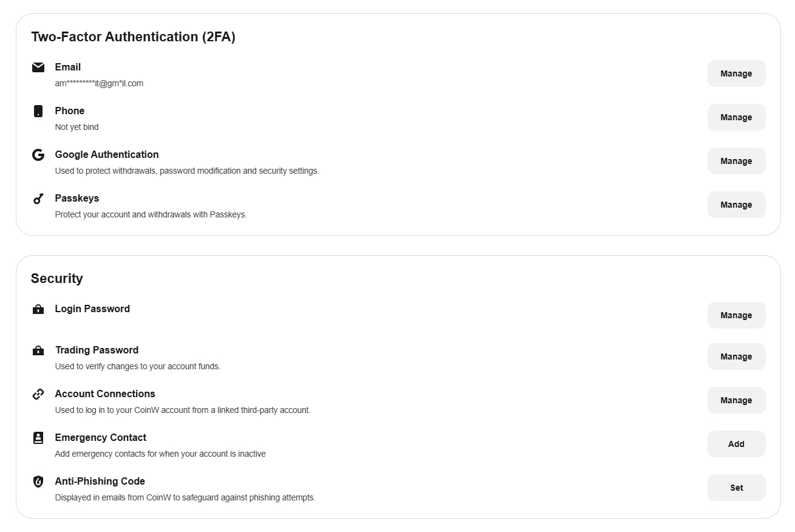Open Manage for Phone binding

[x=736, y=117]
